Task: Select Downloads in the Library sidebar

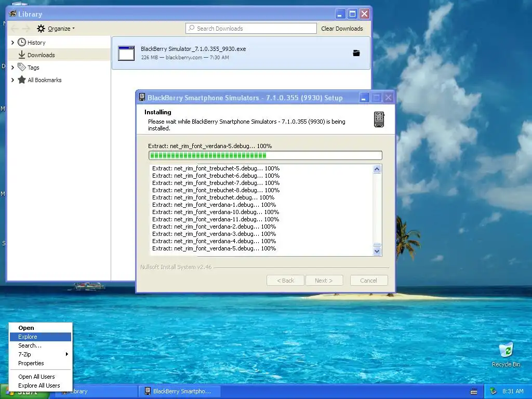Action: tap(59, 55)
